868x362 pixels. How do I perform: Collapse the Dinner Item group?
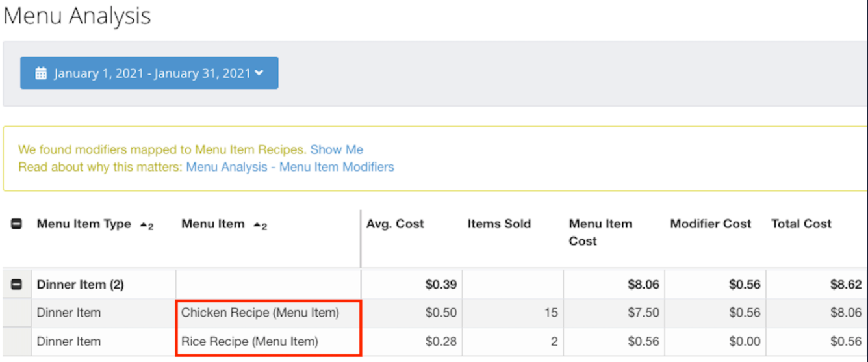click(x=17, y=284)
